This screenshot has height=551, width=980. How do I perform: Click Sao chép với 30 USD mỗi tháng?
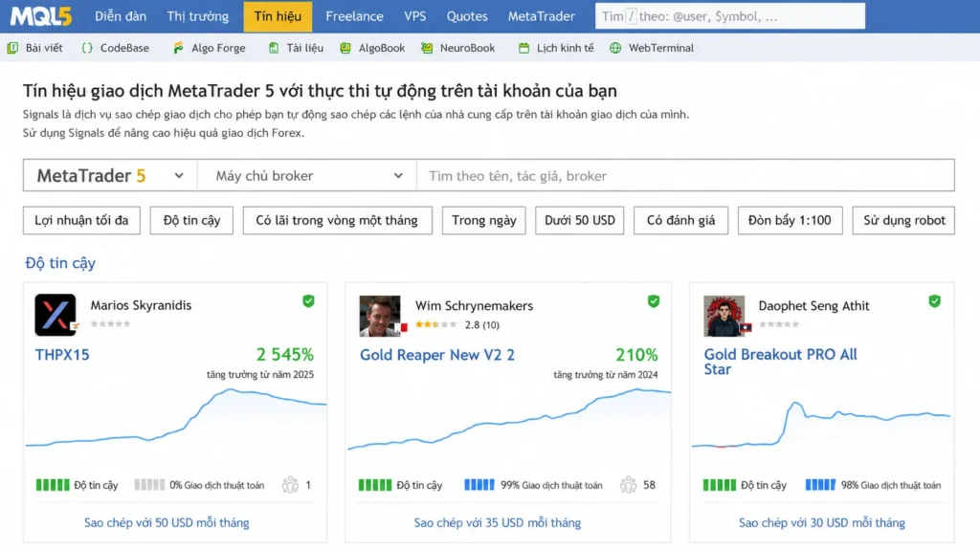coord(822,523)
